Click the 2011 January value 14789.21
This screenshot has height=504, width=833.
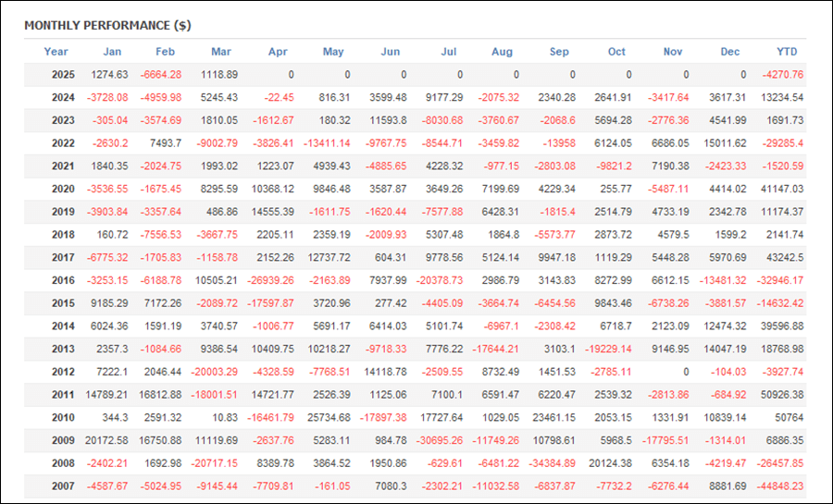(106, 395)
